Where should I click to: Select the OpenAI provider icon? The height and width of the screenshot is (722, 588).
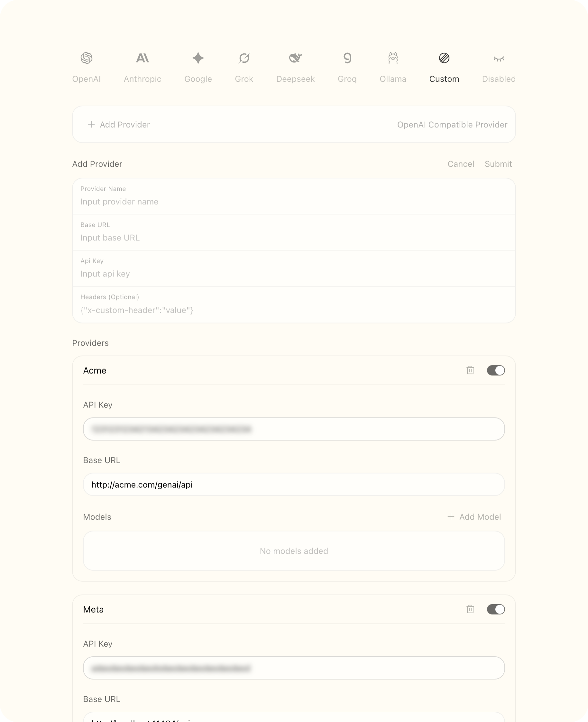click(87, 66)
